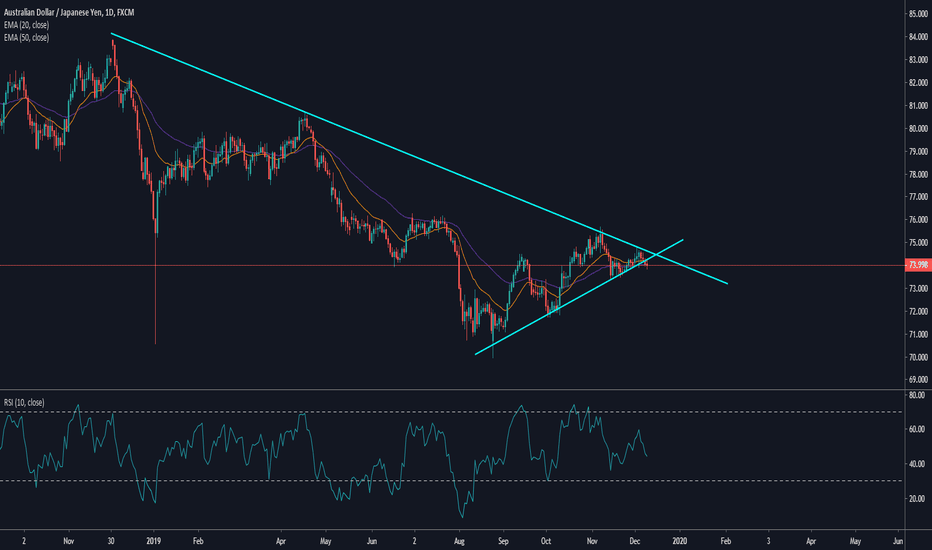Image resolution: width=932 pixels, height=550 pixels.
Task: Click the RSI 40.00 scale label
Action: pyautogui.click(x=917, y=464)
